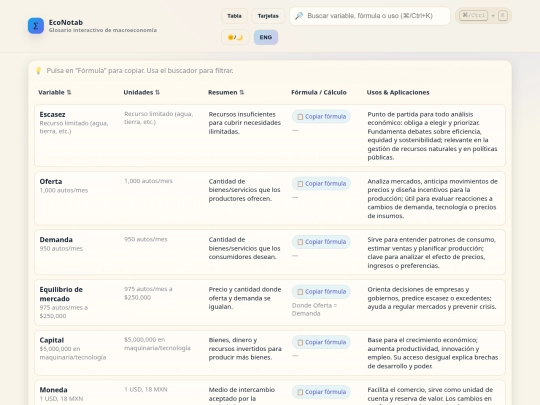Image resolution: width=540 pixels, height=405 pixels.
Task: Click the lightbulb tip icon
Action: [x=39, y=71]
